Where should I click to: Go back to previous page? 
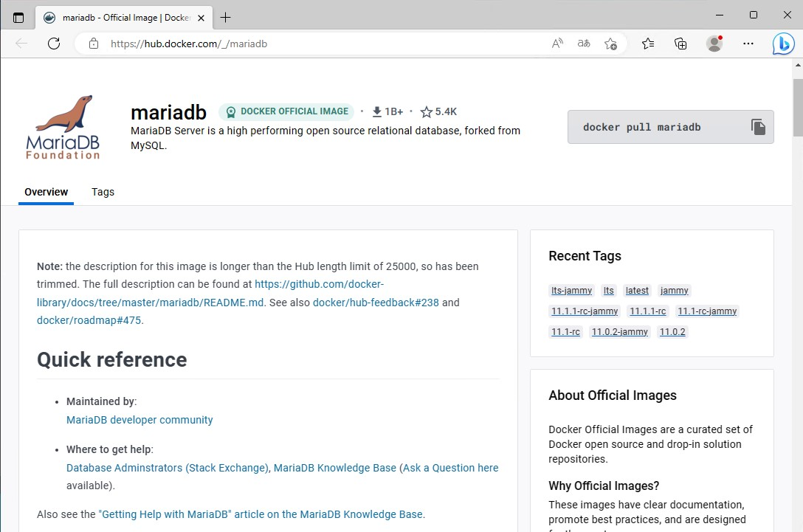pyautogui.click(x=21, y=44)
